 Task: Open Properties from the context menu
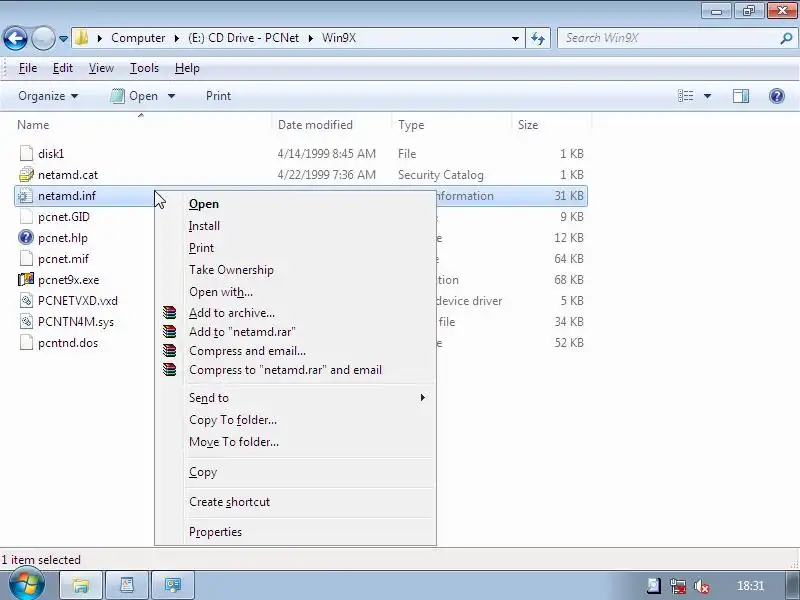point(215,532)
